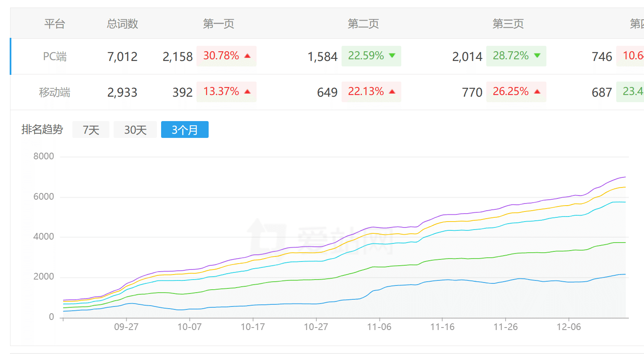This screenshot has width=644, height=354.
Task: Click the 10-17 date axis label
Action: coord(253,327)
